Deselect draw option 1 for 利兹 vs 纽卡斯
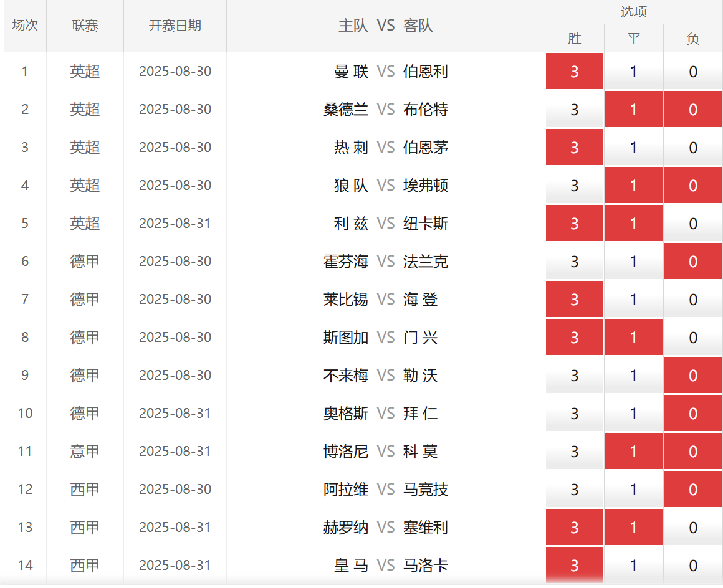This screenshot has height=588, width=723. click(633, 223)
